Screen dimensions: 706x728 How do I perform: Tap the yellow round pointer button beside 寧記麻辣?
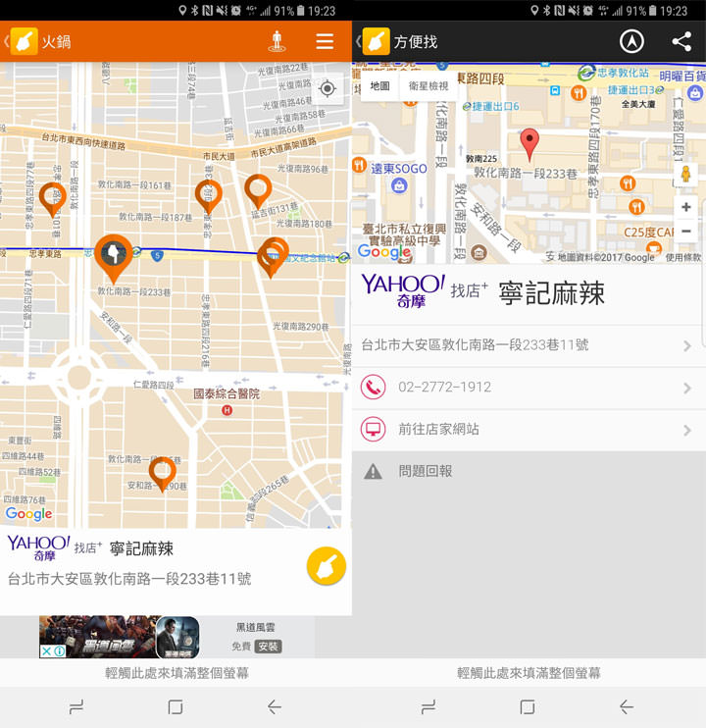pos(327,565)
